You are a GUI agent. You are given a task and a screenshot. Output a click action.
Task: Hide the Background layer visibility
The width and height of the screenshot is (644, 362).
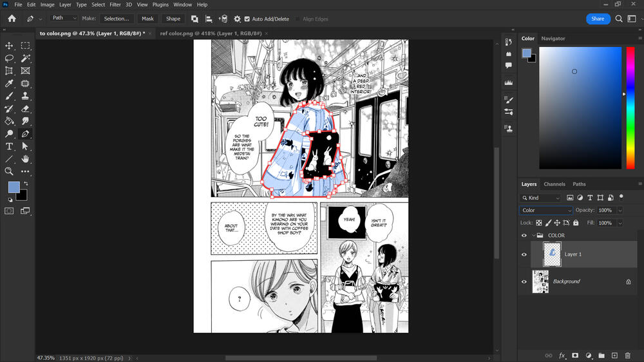[x=524, y=281]
